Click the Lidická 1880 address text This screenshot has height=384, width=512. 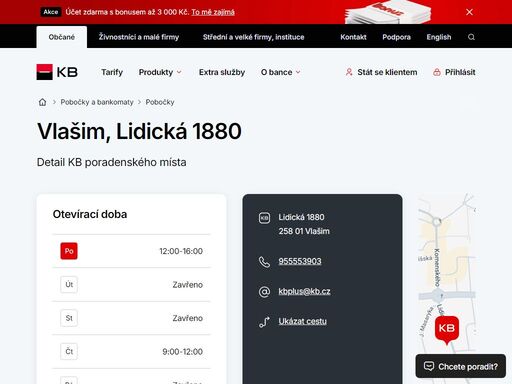click(301, 217)
